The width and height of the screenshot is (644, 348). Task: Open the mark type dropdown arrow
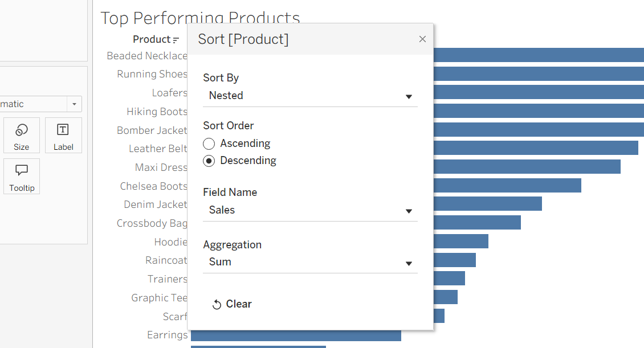click(x=74, y=104)
